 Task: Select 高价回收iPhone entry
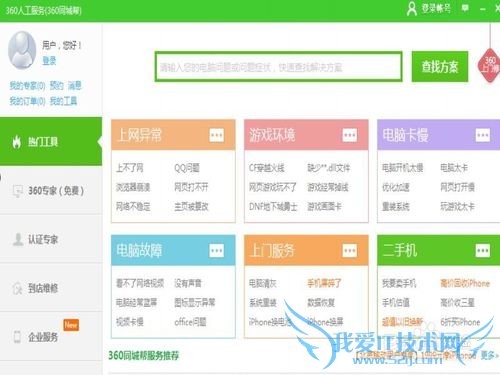(x=465, y=283)
